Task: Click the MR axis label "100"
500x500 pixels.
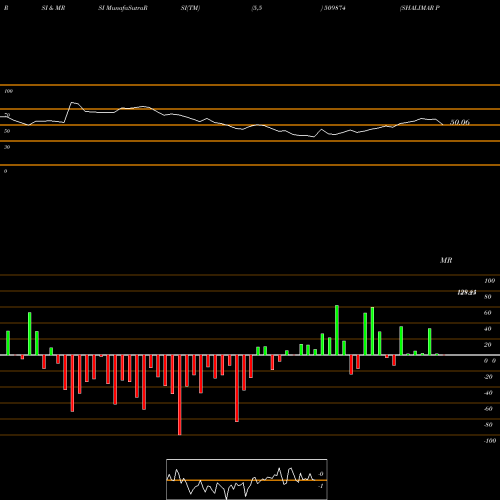Action: 489,281
